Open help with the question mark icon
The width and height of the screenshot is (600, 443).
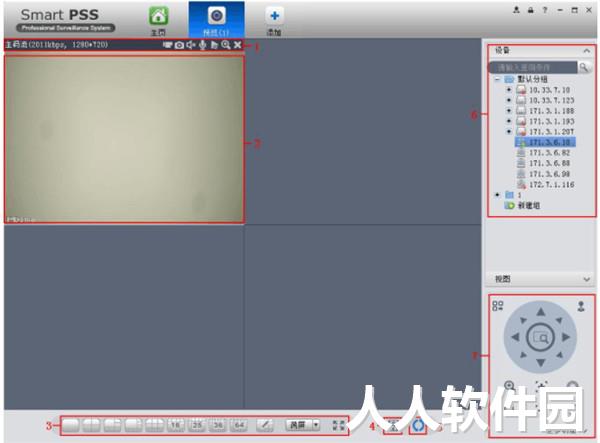545,10
